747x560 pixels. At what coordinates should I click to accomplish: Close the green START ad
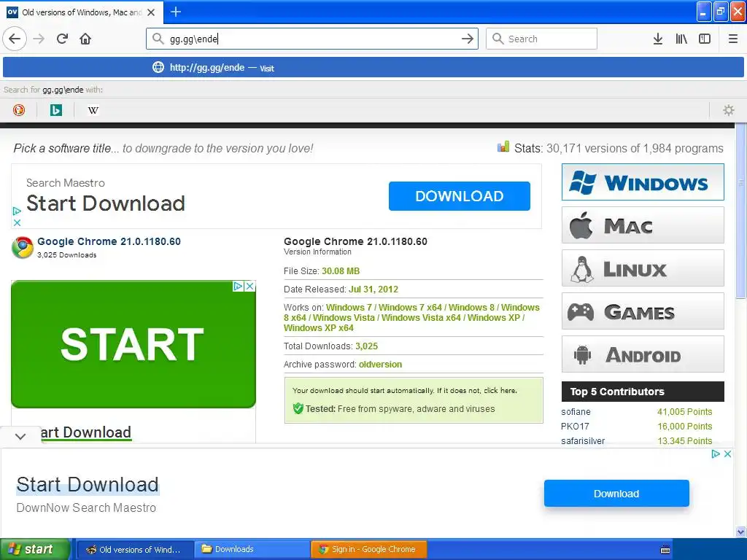[249, 286]
